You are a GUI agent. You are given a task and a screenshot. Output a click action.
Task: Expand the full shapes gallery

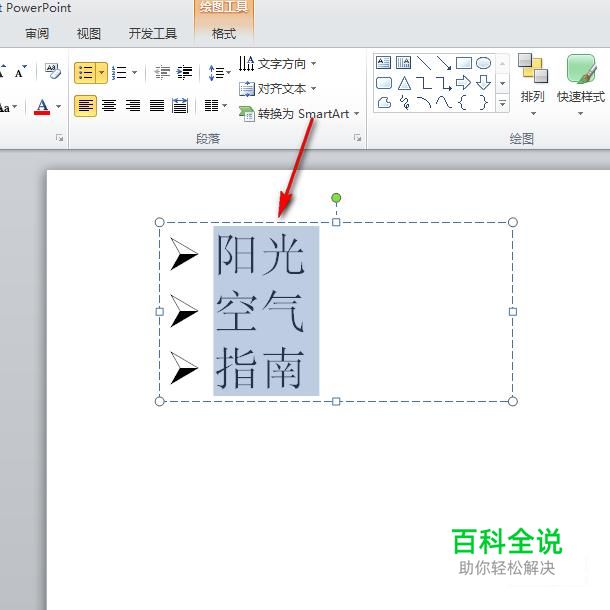502,103
